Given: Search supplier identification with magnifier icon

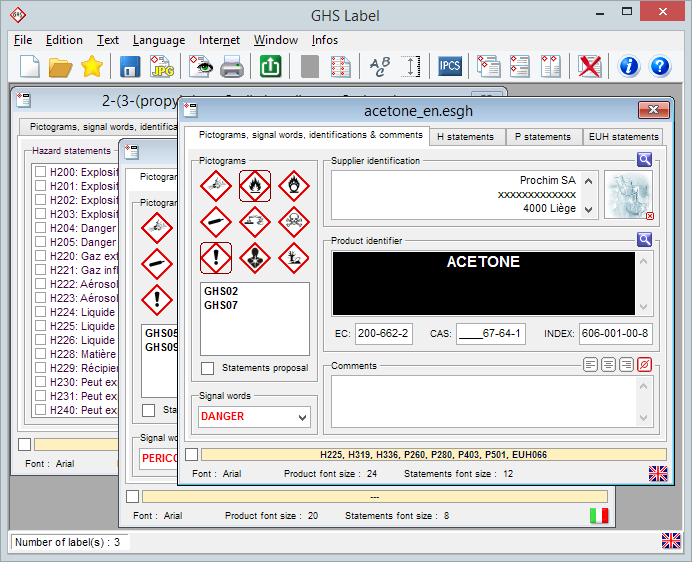Looking at the screenshot, I should [644, 159].
